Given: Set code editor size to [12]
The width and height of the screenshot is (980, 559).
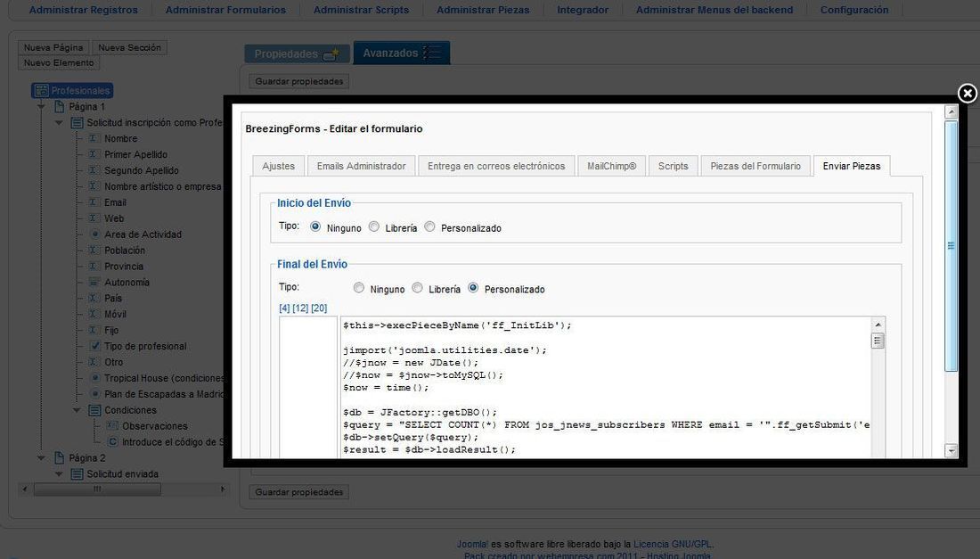Looking at the screenshot, I should (x=300, y=308).
